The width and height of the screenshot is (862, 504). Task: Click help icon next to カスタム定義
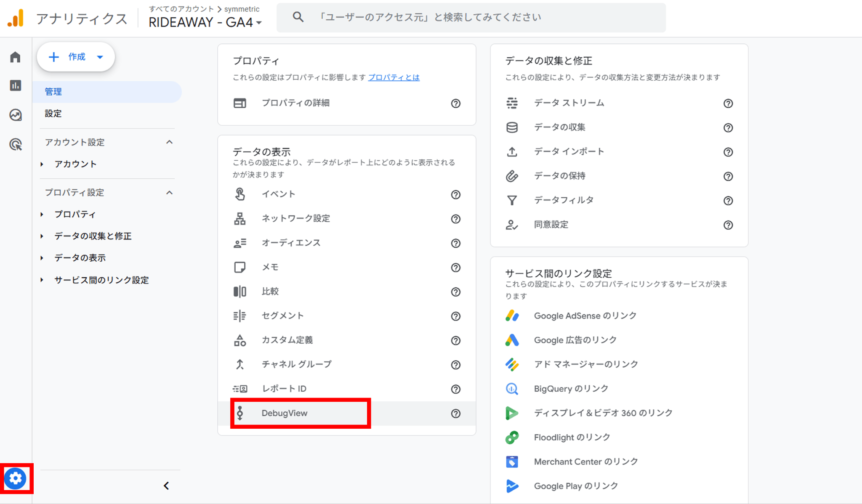click(455, 340)
